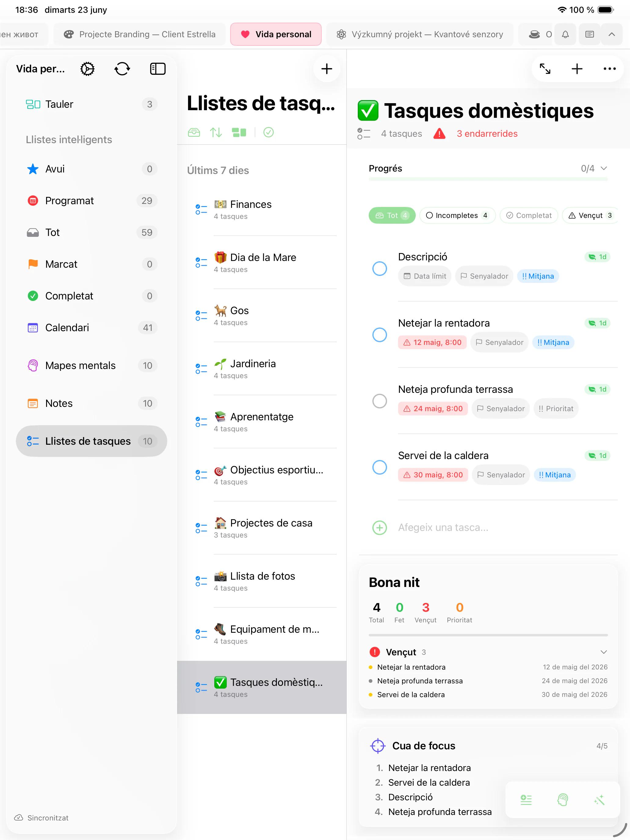The width and height of the screenshot is (630, 840).
Task: Tap 1d badge on Descripció task
Action: coord(597,257)
